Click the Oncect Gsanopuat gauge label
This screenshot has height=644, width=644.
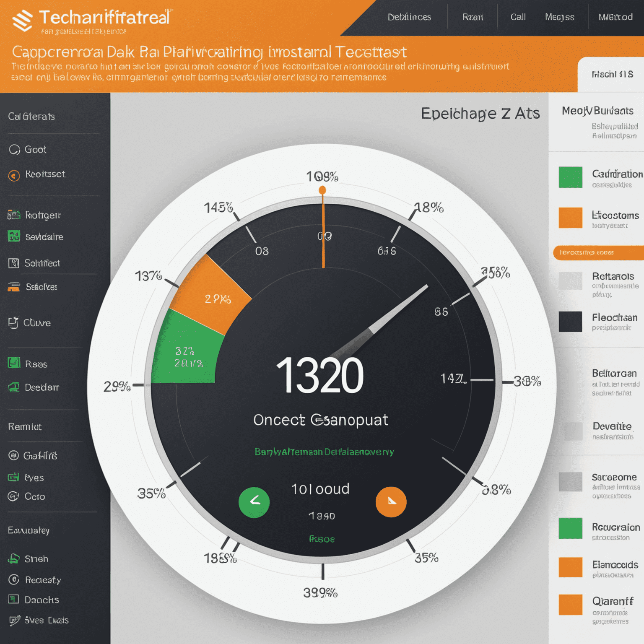(x=321, y=420)
